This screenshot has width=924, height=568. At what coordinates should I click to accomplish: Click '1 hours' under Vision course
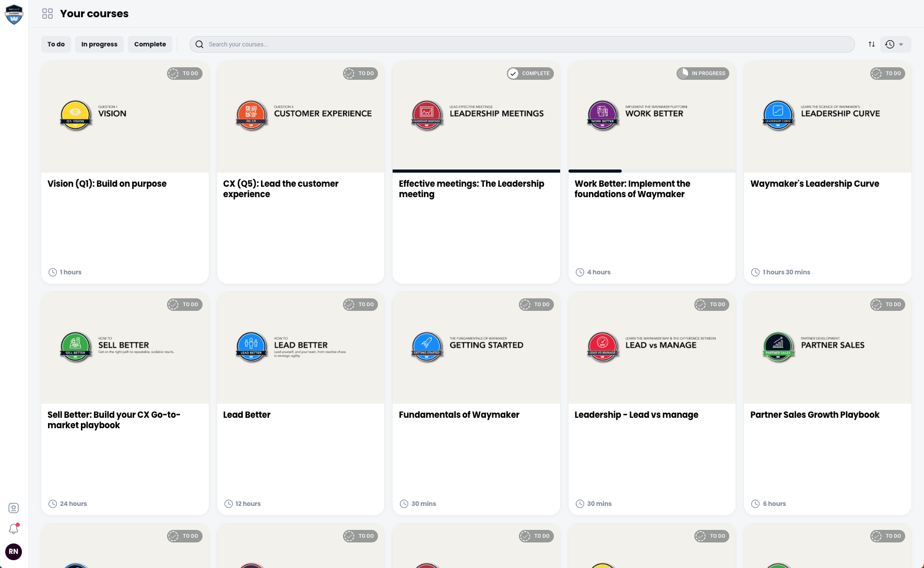tap(70, 272)
